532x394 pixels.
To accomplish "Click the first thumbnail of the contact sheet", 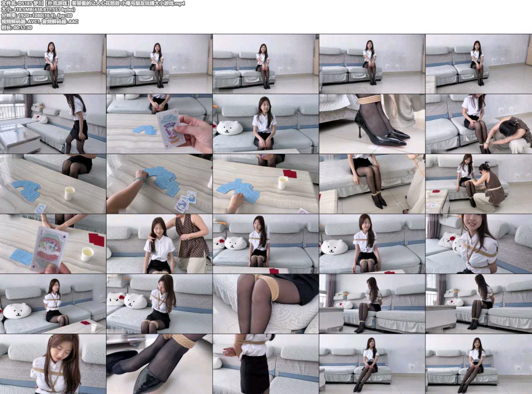I will tap(53, 64).
